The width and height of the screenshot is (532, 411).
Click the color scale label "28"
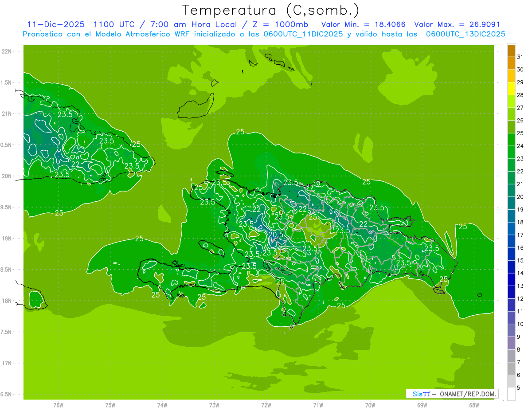pyautogui.click(x=520, y=95)
